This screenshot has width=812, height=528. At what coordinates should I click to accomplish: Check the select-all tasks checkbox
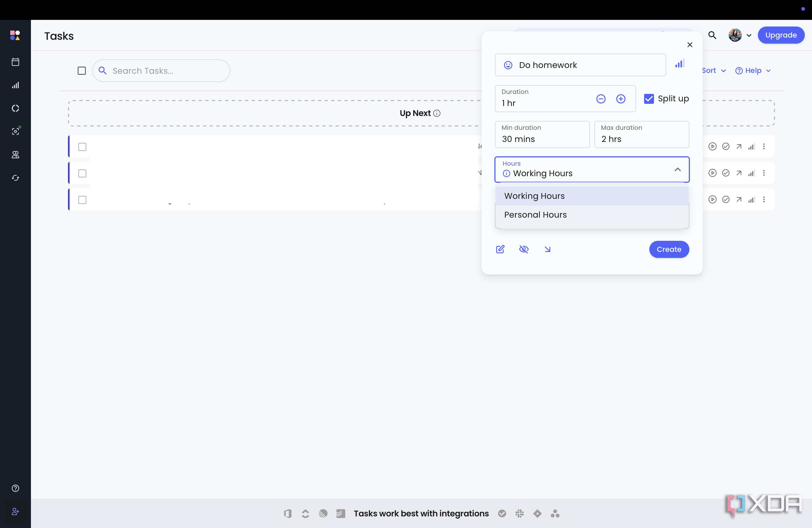pos(81,71)
